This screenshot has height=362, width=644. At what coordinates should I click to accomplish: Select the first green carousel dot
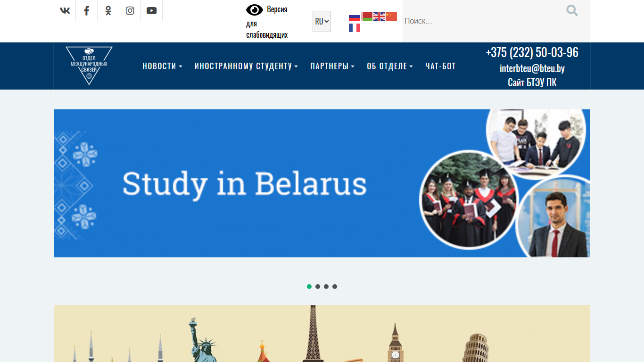309,287
